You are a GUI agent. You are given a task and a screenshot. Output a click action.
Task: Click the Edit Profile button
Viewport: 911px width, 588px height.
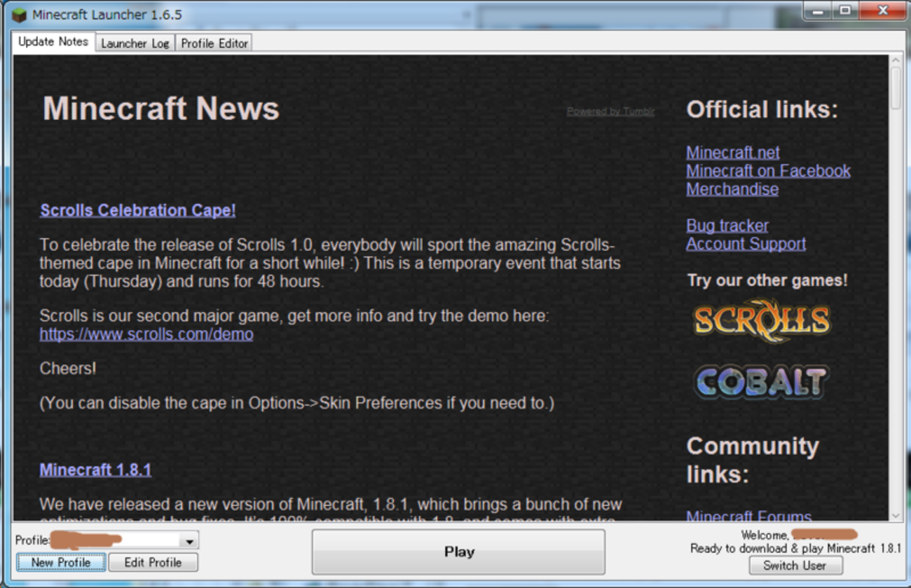pyautogui.click(x=153, y=562)
